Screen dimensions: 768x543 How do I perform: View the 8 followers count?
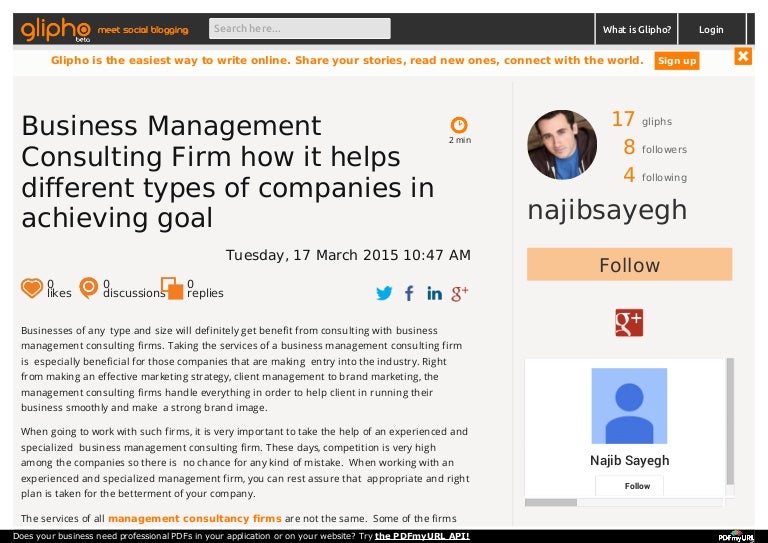pos(655,147)
